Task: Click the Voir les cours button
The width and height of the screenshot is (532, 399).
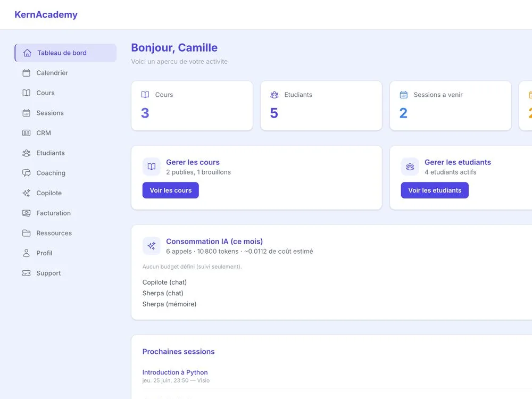Action: (171, 190)
